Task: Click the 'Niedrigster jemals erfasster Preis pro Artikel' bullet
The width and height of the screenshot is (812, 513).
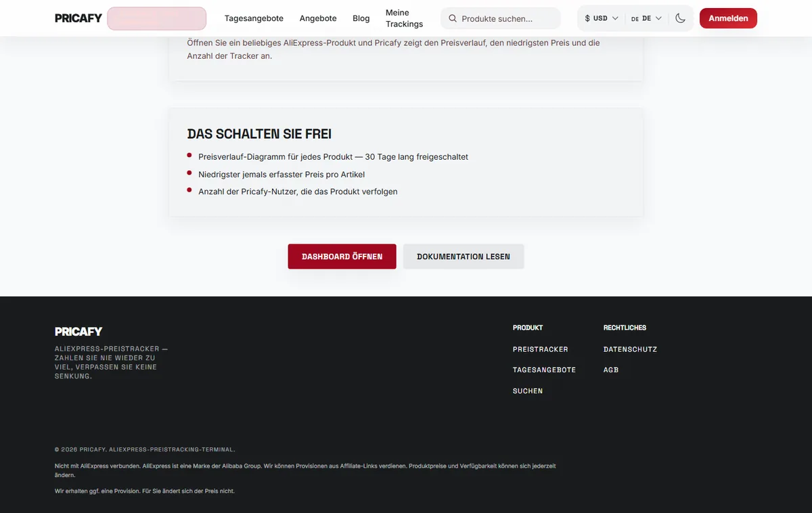Action: coord(281,175)
